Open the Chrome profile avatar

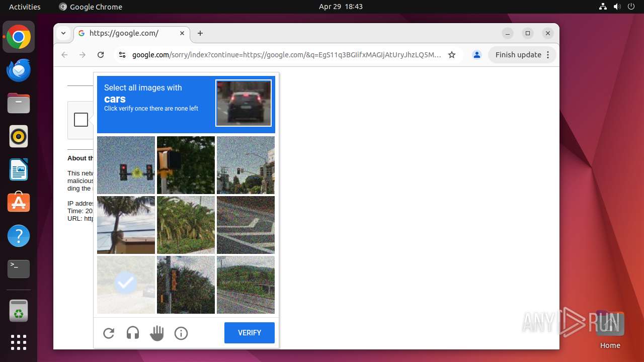pyautogui.click(x=477, y=55)
